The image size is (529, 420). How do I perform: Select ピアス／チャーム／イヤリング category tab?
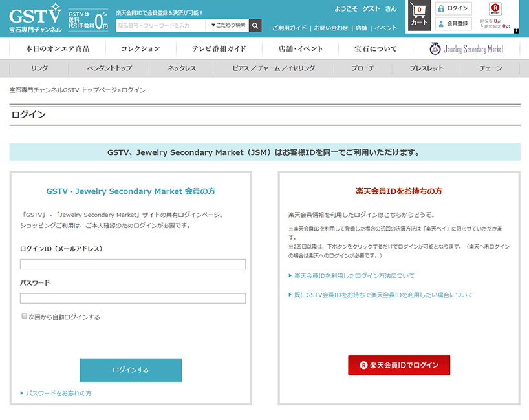click(x=273, y=68)
